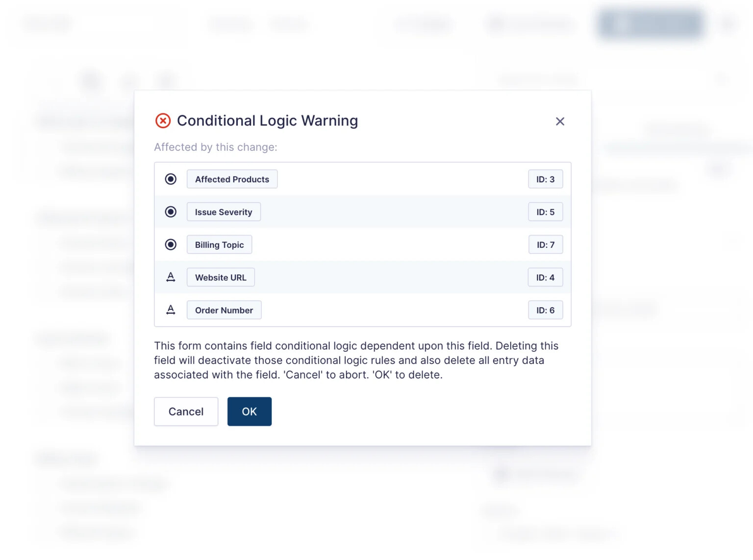Select the Order Number field label

[x=224, y=310]
